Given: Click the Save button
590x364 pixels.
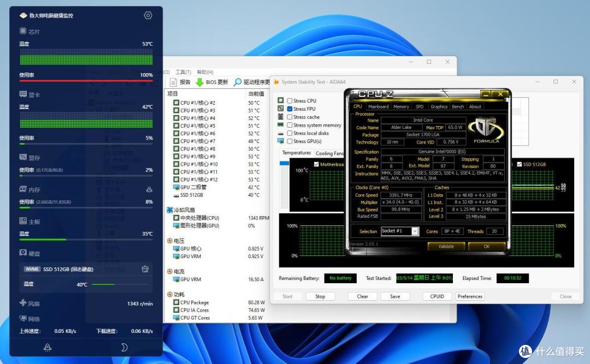Looking at the screenshot, I should coord(395,296).
